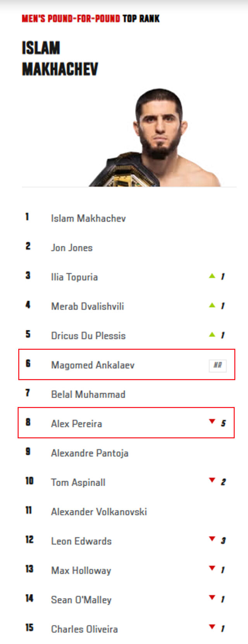The width and height of the screenshot is (248, 644).
Task: Select Jon Jones in the rankings
Action: pyautogui.click(x=72, y=248)
